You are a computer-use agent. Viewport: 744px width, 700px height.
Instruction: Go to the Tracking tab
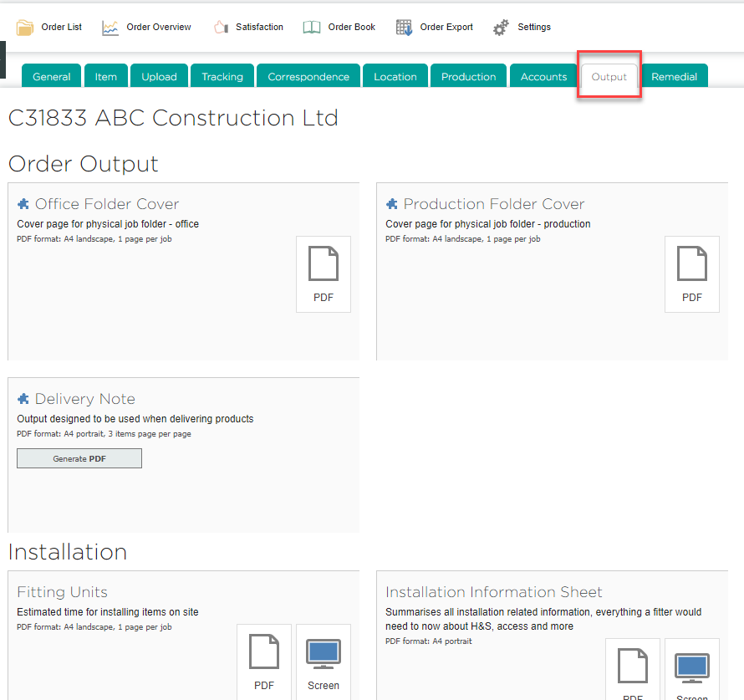pos(222,76)
